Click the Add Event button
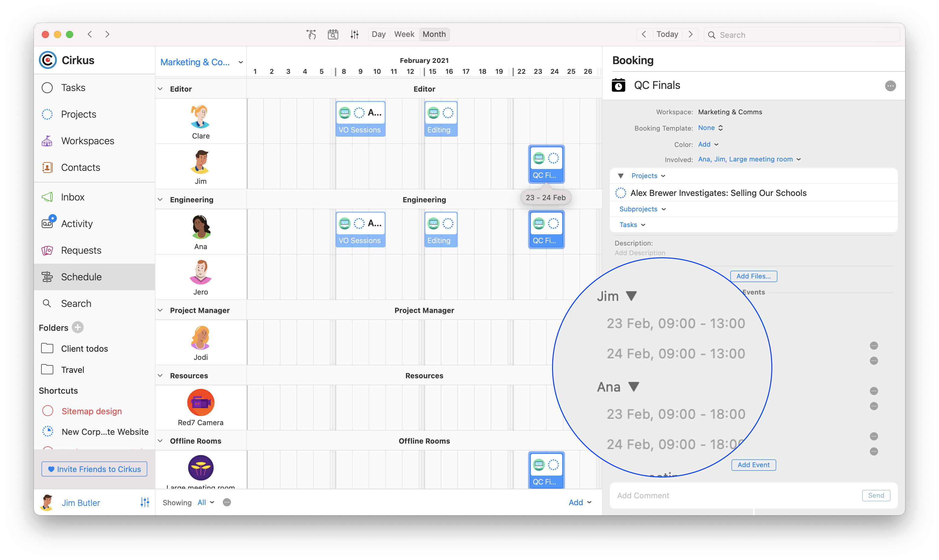This screenshot has height=560, width=939. click(753, 465)
